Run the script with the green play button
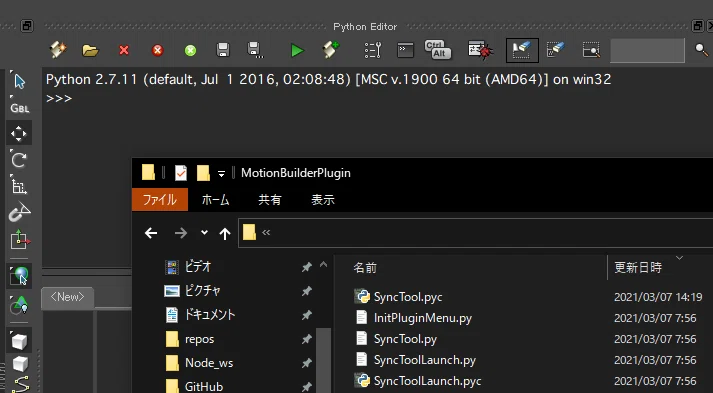The image size is (713, 393). 297,50
